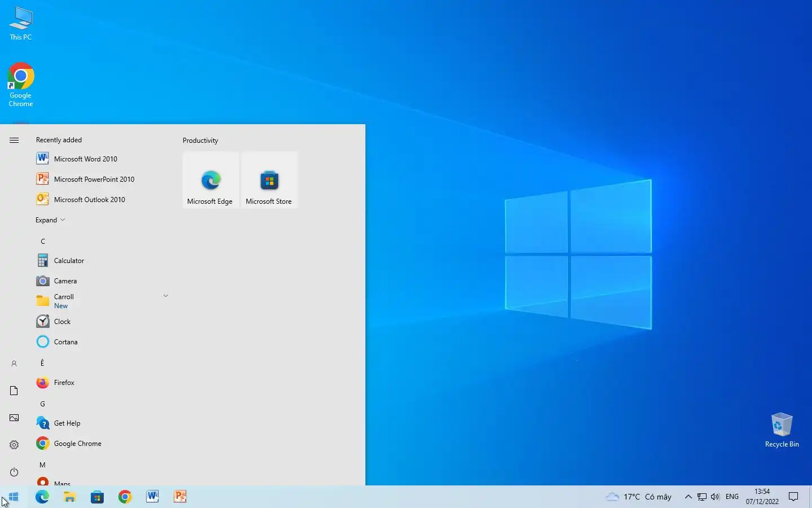The width and height of the screenshot is (812, 508).
Task: Click the Recently added heading
Action: (59, 140)
